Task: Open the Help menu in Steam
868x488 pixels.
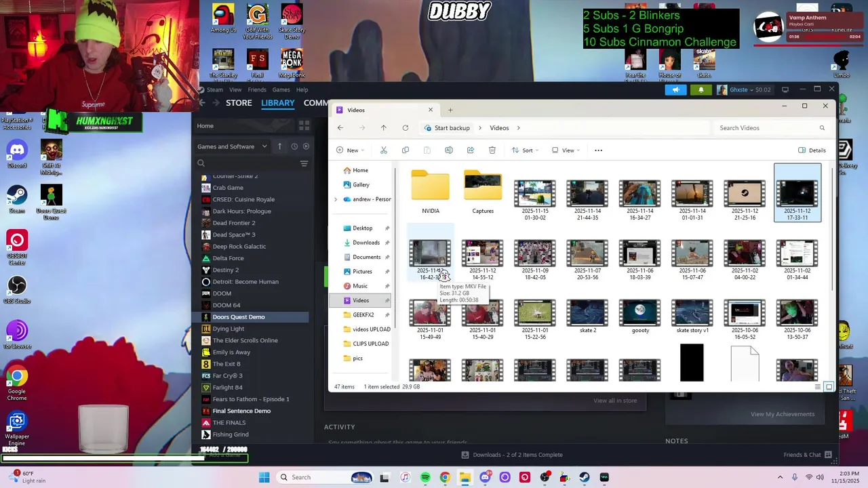Action: click(302, 89)
